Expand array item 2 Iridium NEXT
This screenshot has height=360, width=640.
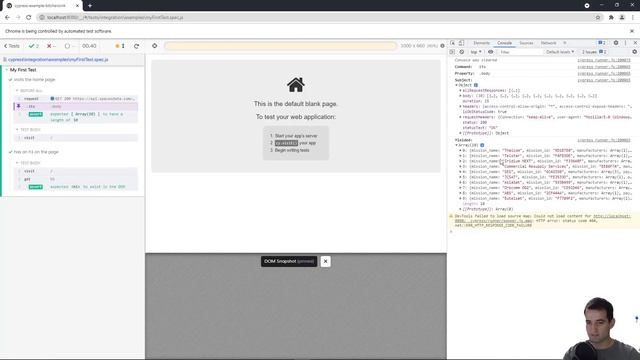coord(460,161)
